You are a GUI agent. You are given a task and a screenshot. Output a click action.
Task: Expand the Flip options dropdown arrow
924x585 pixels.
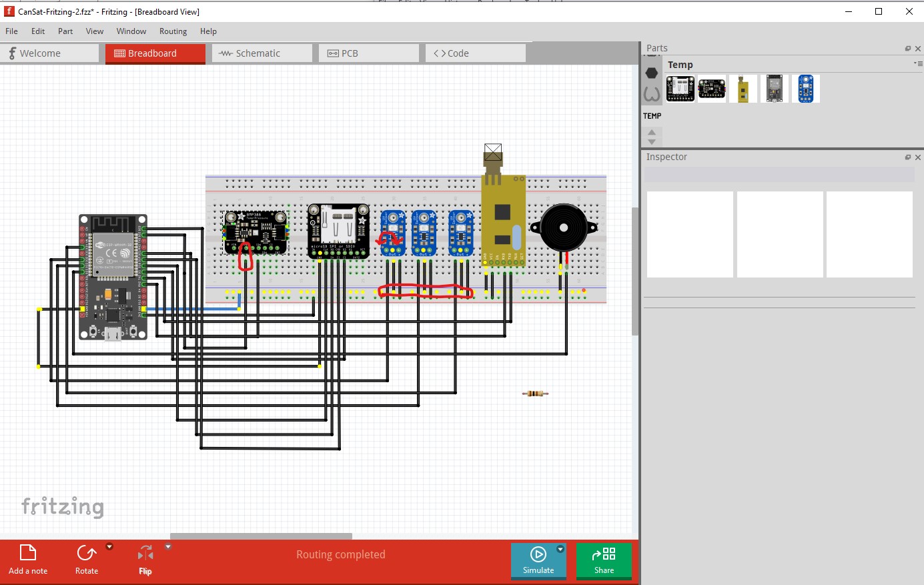(x=168, y=547)
